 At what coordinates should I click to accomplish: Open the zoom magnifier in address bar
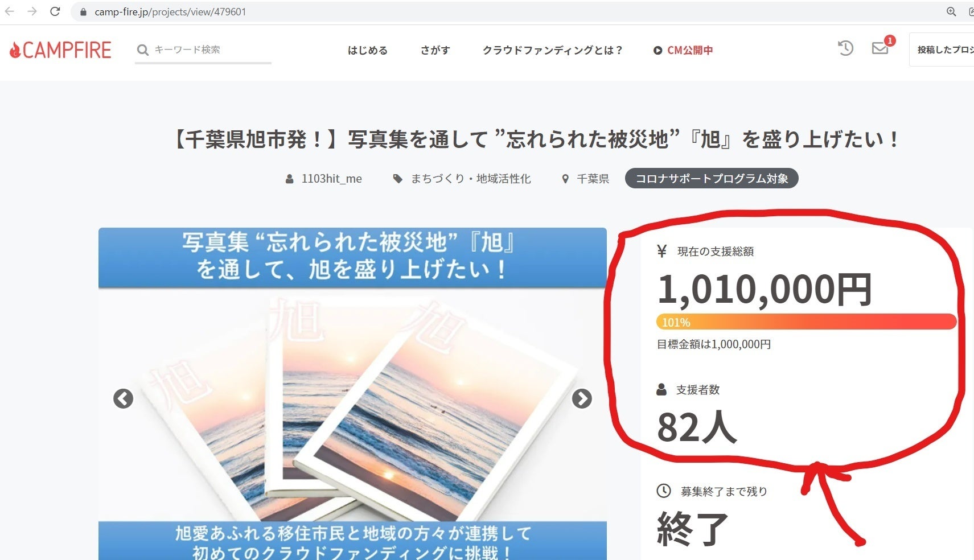point(951,11)
